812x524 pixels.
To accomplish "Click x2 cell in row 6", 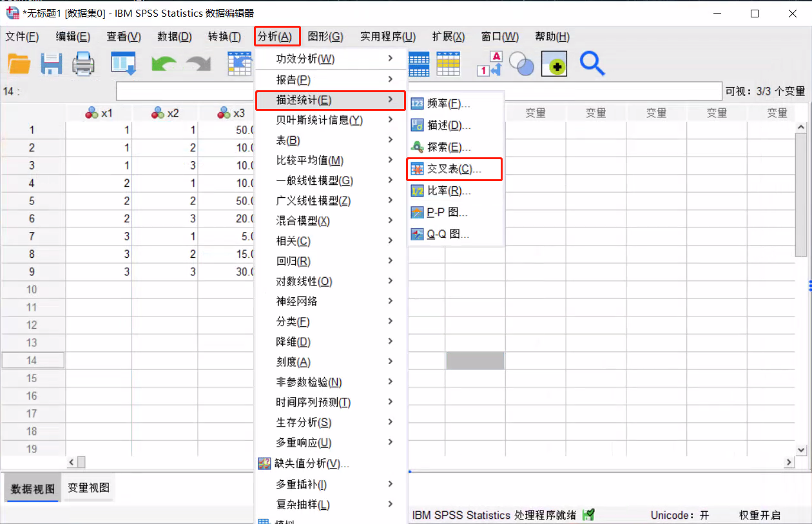I will point(165,218).
